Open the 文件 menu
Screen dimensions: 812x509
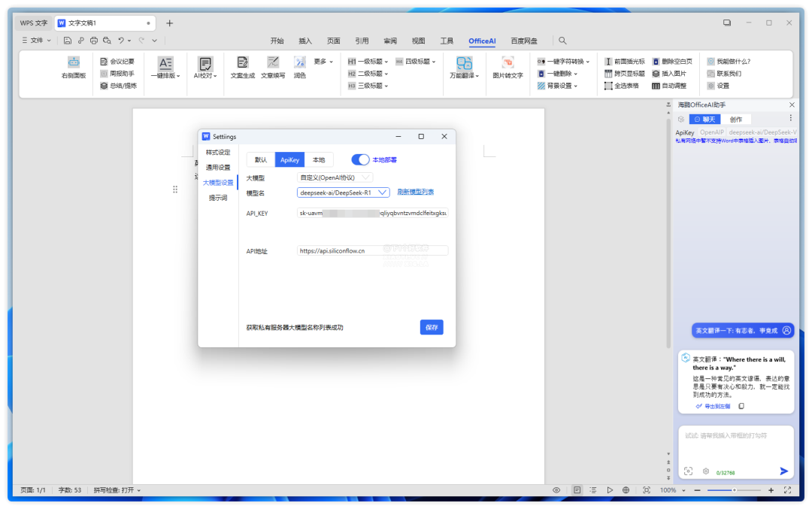[x=36, y=41]
